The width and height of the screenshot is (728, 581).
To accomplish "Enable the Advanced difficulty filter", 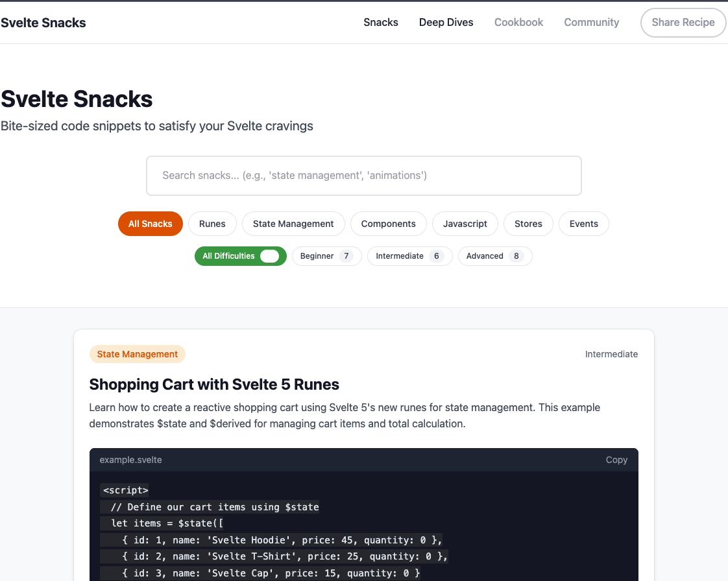I will pos(495,256).
